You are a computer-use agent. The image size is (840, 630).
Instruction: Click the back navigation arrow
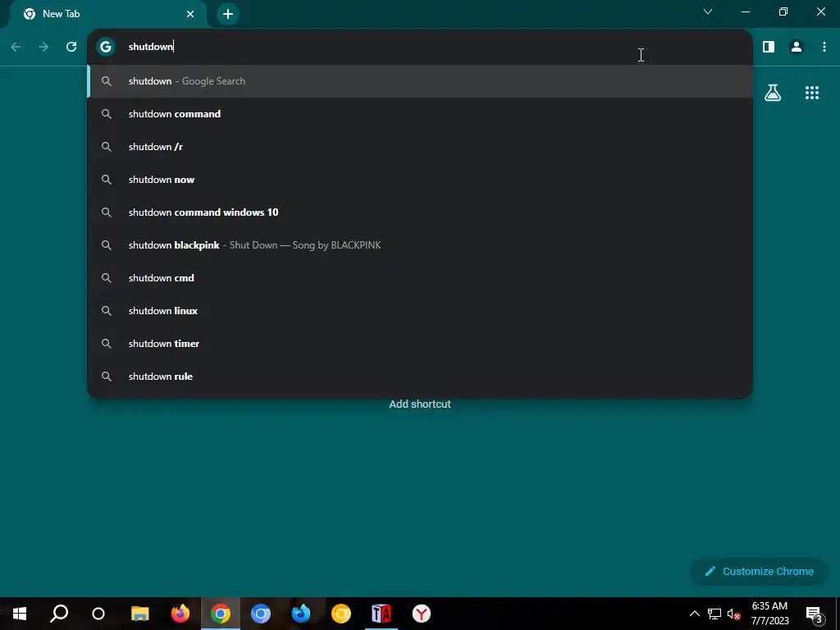point(16,47)
